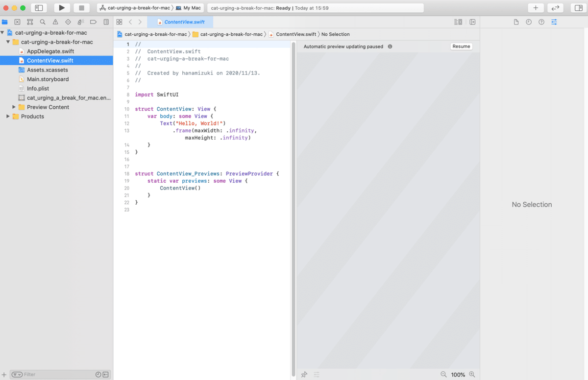The height and width of the screenshot is (380, 588).
Task: Select AppDelegate.swift in the navigator
Action: [50, 51]
